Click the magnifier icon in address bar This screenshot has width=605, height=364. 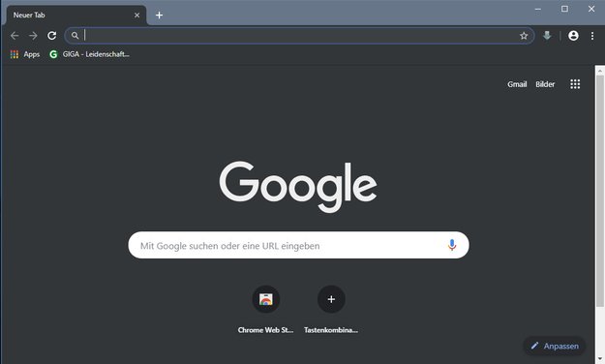point(75,36)
